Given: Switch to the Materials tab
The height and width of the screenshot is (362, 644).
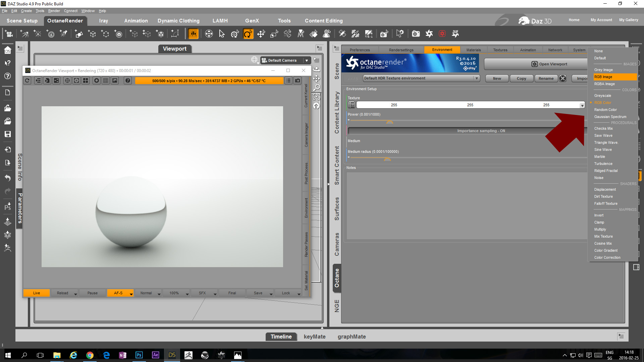Looking at the screenshot, I should (x=473, y=50).
